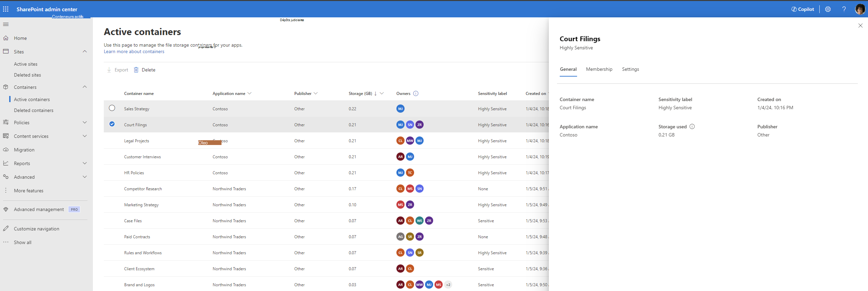Click the help question mark icon
The width and height of the screenshot is (868, 291).
(x=844, y=9)
